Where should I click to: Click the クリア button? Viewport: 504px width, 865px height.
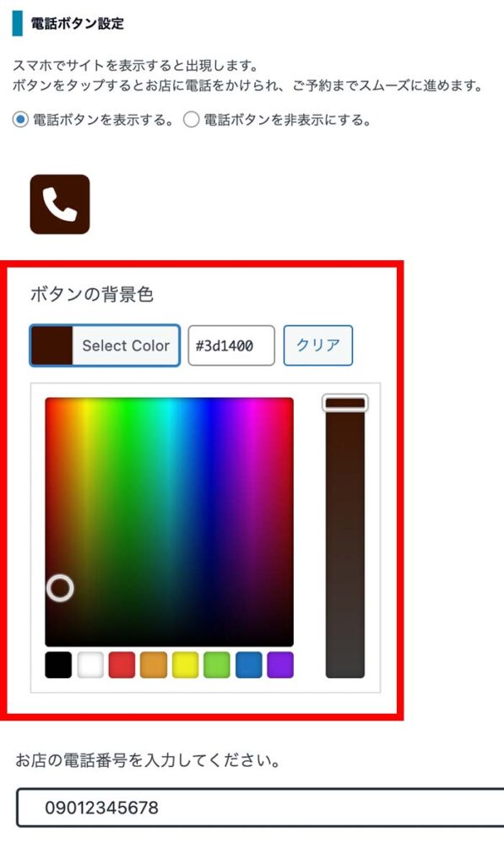pos(318,345)
